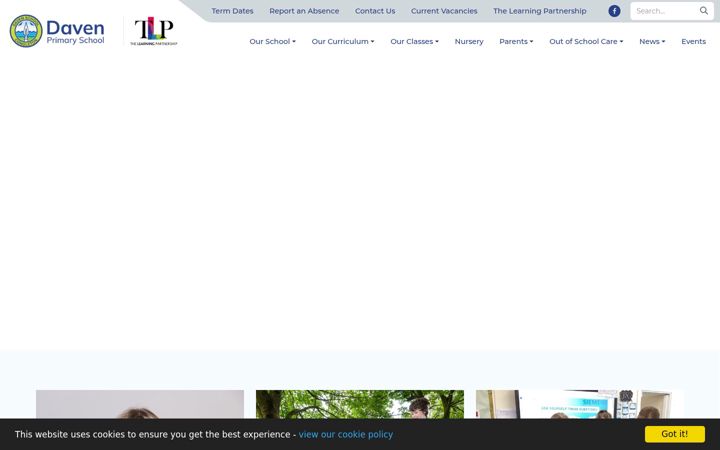
Task: Open the school's Facebook page icon
Action: click(614, 11)
